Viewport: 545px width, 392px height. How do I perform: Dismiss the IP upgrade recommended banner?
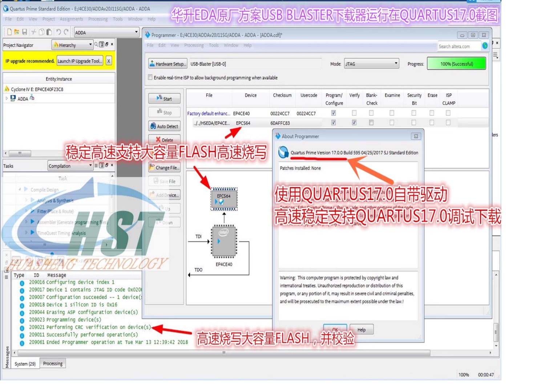tap(109, 61)
